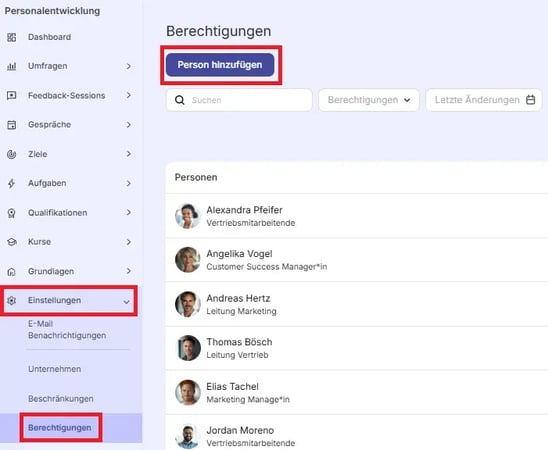The height and width of the screenshot is (450, 548).
Task: Expand the Kurse submenu chevron
Action: (129, 242)
